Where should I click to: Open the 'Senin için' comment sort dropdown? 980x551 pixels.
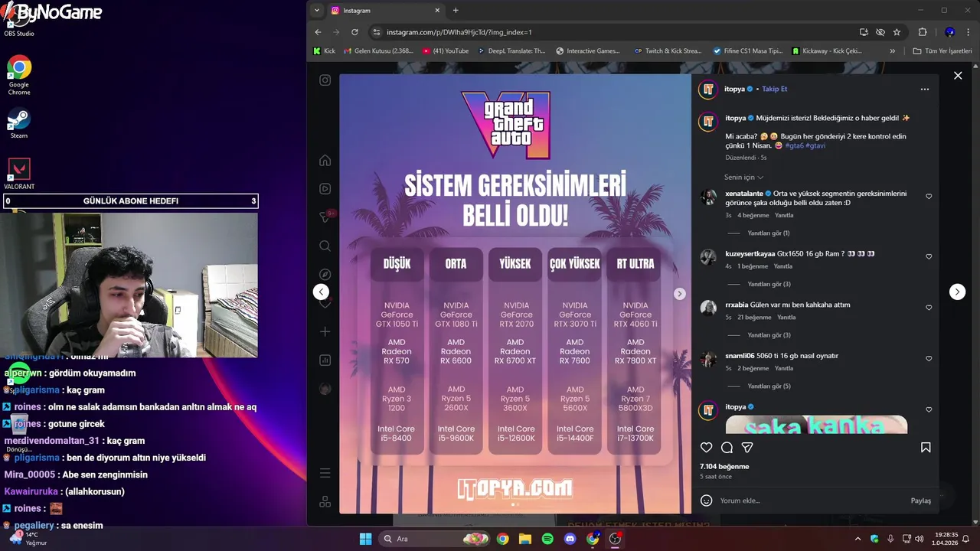(743, 177)
